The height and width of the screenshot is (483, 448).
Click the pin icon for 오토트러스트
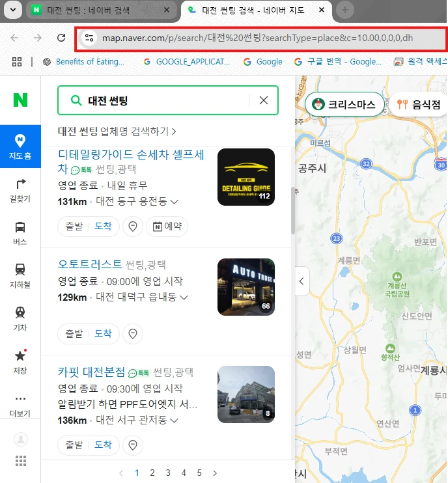tap(133, 333)
